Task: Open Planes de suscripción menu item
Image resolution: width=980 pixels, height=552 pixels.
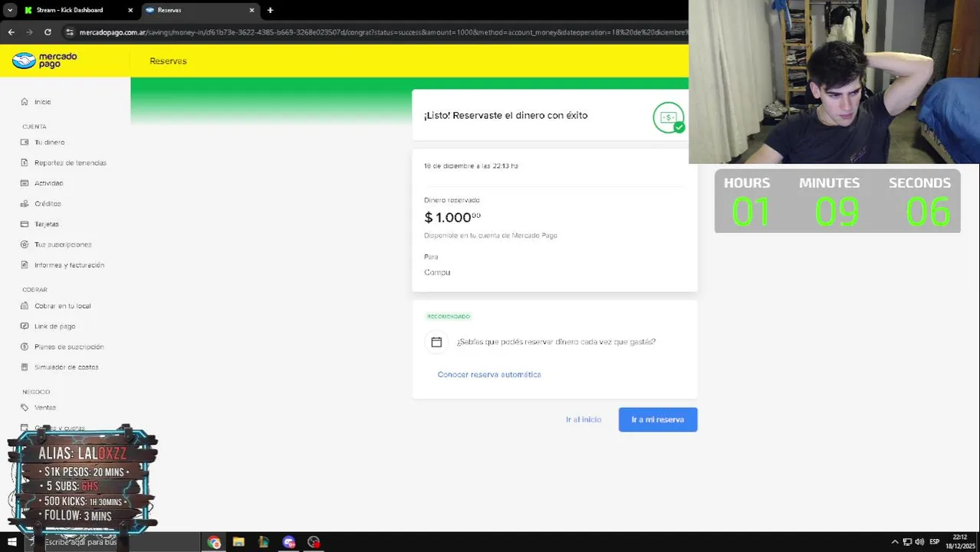Action: [x=68, y=347]
